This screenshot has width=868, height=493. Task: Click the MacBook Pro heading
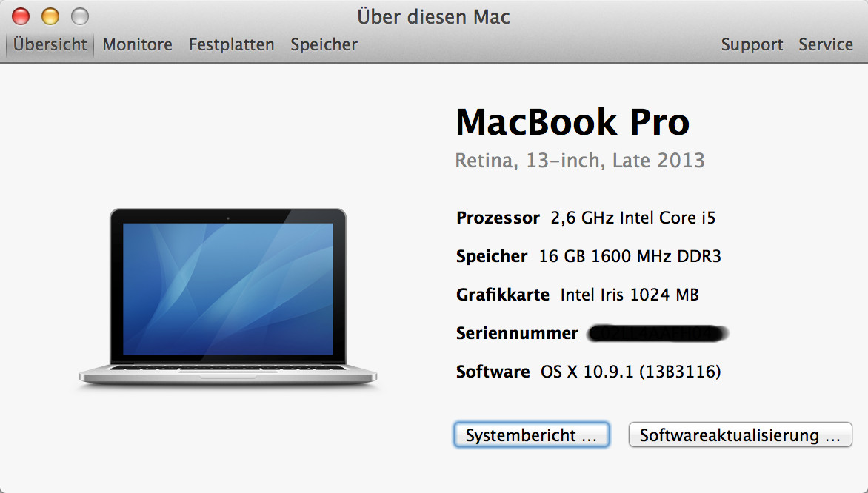point(572,121)
